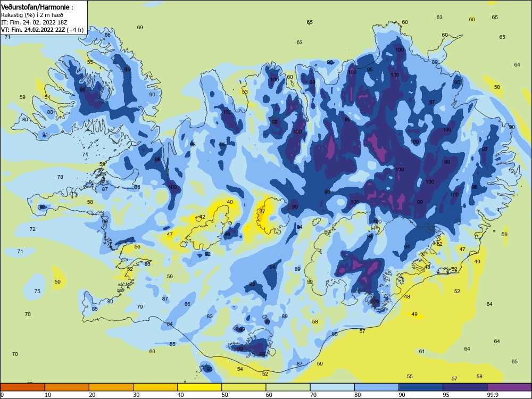This screenshot has width=532, height=399.
Task: Pick the purple above-99.9 legend swatch
Action: [x=509, y=387]
